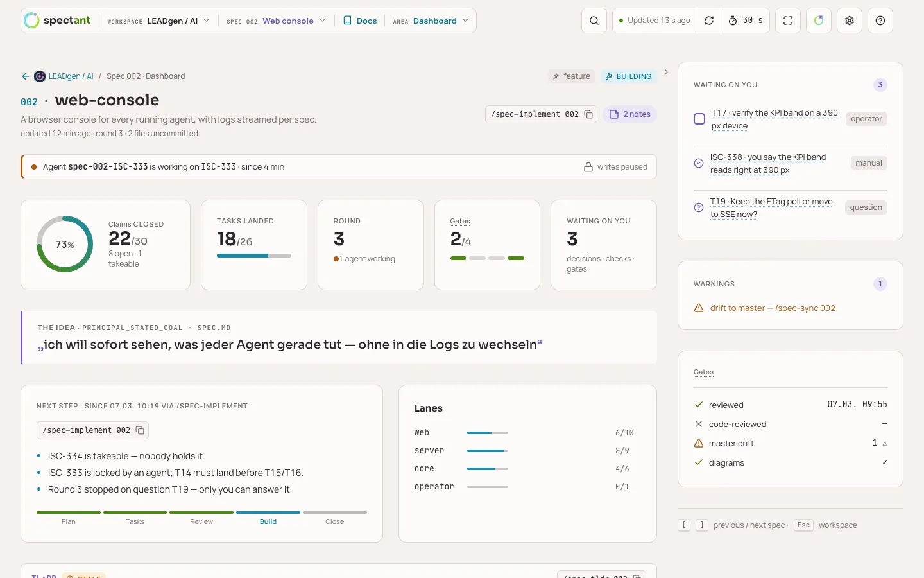924x578 pixels.
Task: Select the Plan stage step
Action: [69, 518]
